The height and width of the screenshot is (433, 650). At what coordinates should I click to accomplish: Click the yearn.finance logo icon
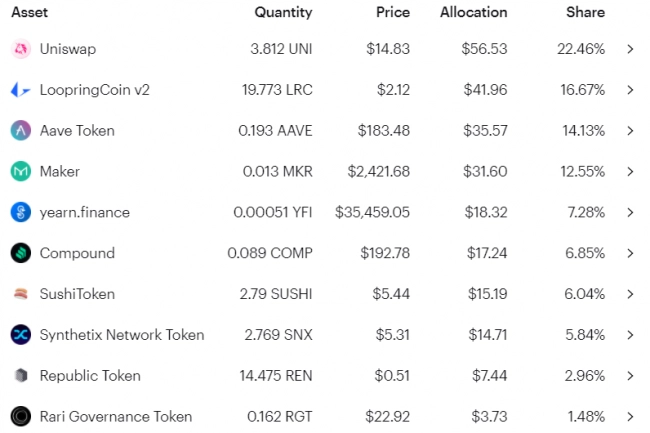(21, 212)
